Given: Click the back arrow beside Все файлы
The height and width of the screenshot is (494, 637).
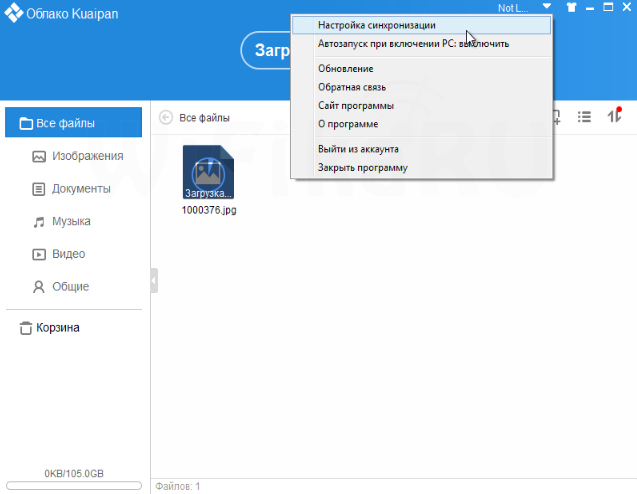Looking at the screenshot, I should 166,118.
